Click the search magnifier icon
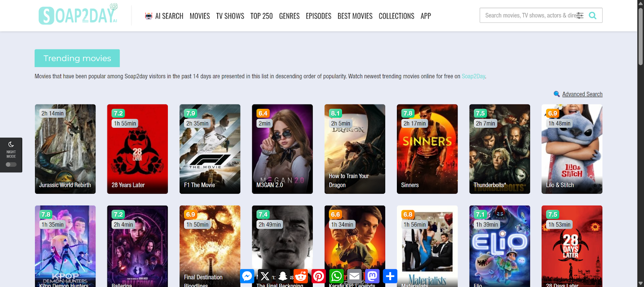Image resolution: width=644 pixels, height=287 pixels. point(592,15)
